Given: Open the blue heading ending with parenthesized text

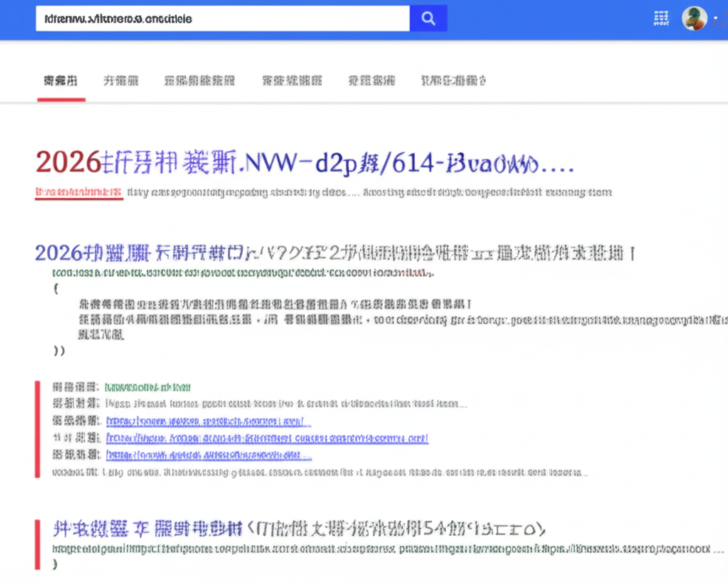Looking at the screenshot, I should click(299, 529).
